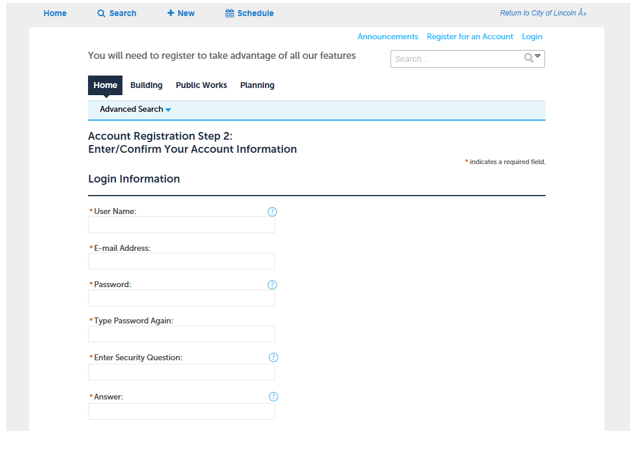Image resolution: width=635 pixels, height=463 pixels.
Task: Open the Announcements link
Action: click(x=388, y=37)
